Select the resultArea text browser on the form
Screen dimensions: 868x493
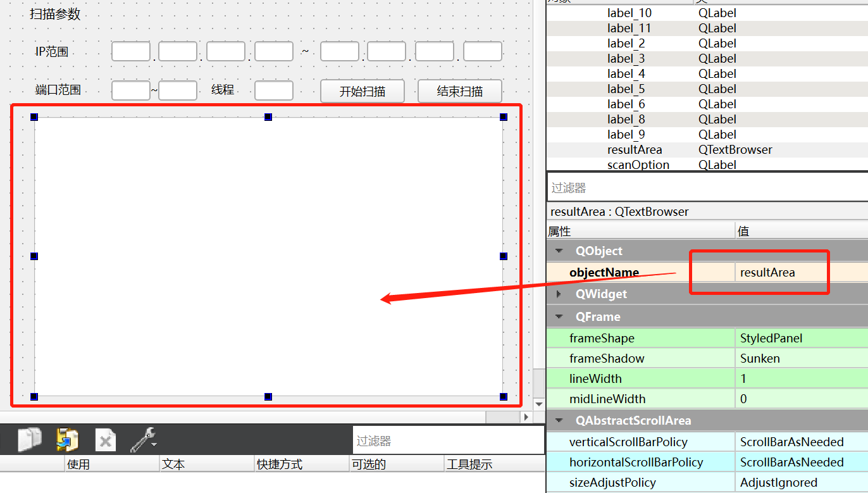(269, 256)
